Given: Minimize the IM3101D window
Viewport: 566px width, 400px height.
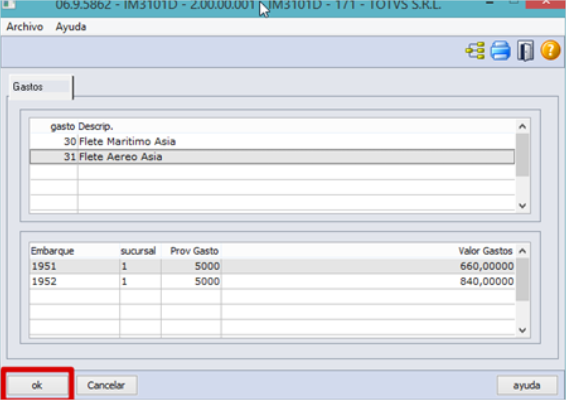Looking at the screenshot, I should coord(489,3).
